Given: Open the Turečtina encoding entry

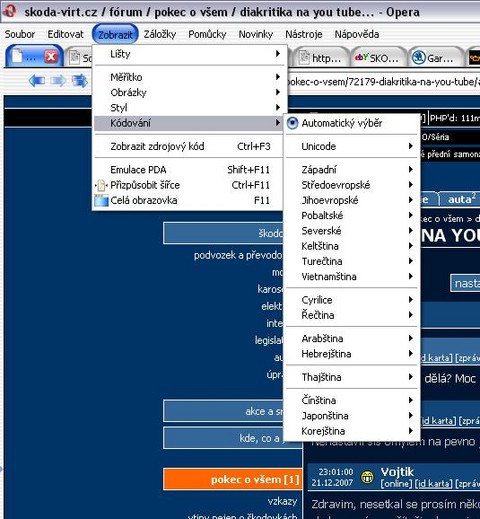Looking at the screenshot, I should (352, 261).
